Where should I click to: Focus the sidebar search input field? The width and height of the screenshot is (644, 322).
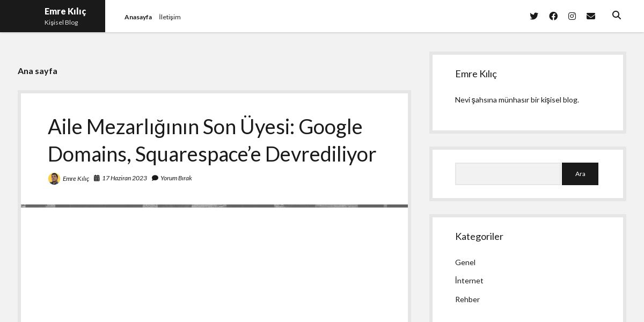pos(508,174)
